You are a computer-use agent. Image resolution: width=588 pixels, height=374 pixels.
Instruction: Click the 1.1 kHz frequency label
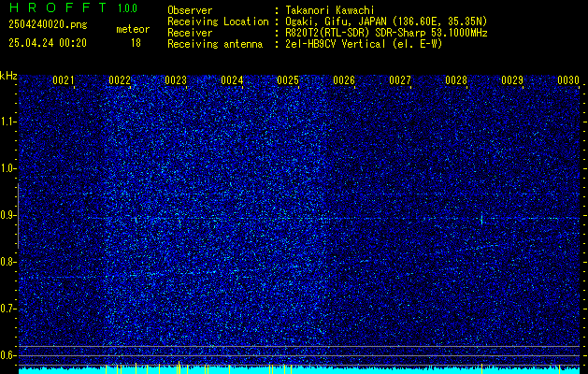(7, 122)
